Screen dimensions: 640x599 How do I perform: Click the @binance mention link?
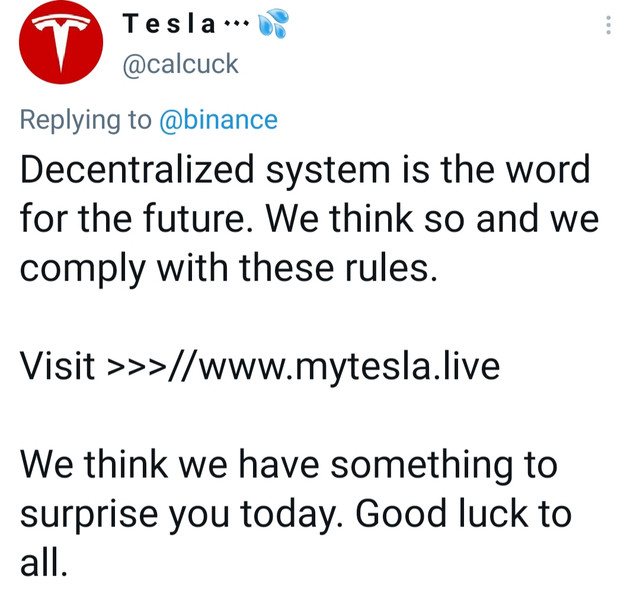coord(218,120)
